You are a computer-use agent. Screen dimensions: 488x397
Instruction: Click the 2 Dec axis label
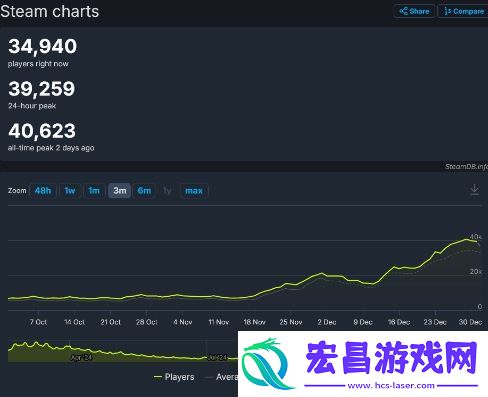point(327,322)
